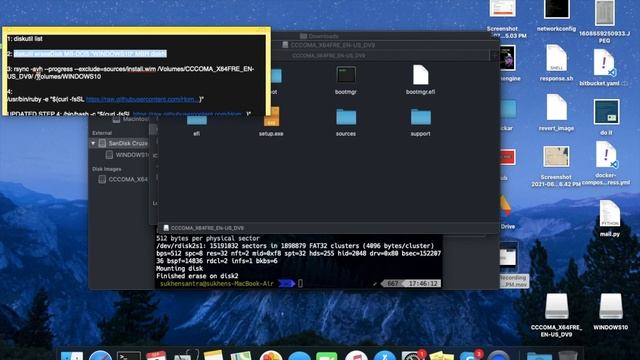Open the Photos app in the Dock
This screenshot has height=360, width=640.
[x=271, y=355]
